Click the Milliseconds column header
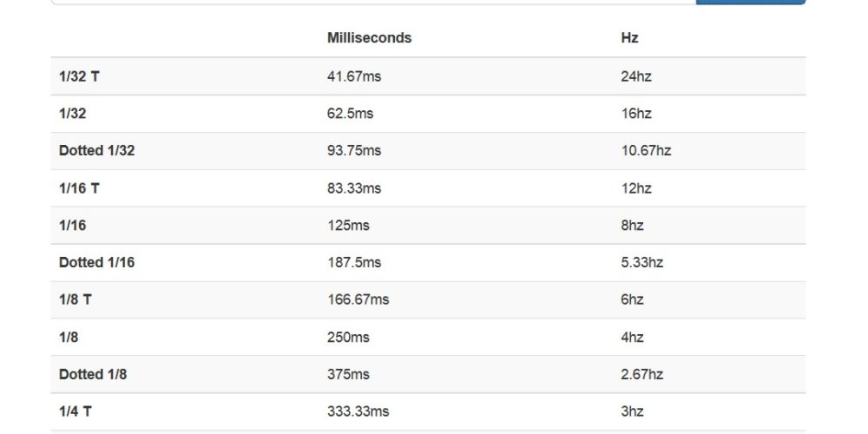 (x=369, y=38)
